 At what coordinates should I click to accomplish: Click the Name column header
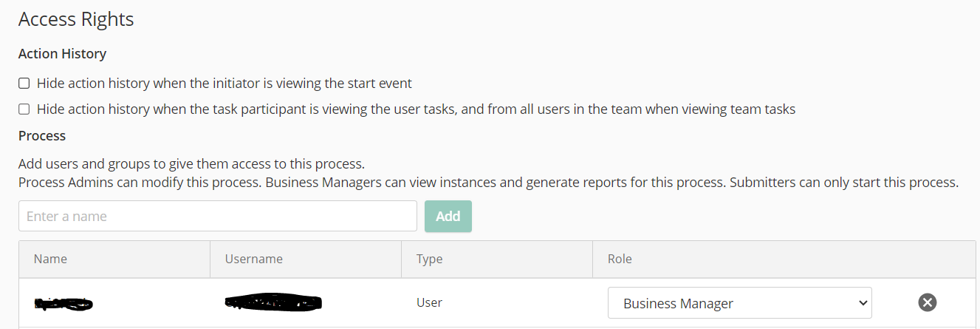(50, 259)
